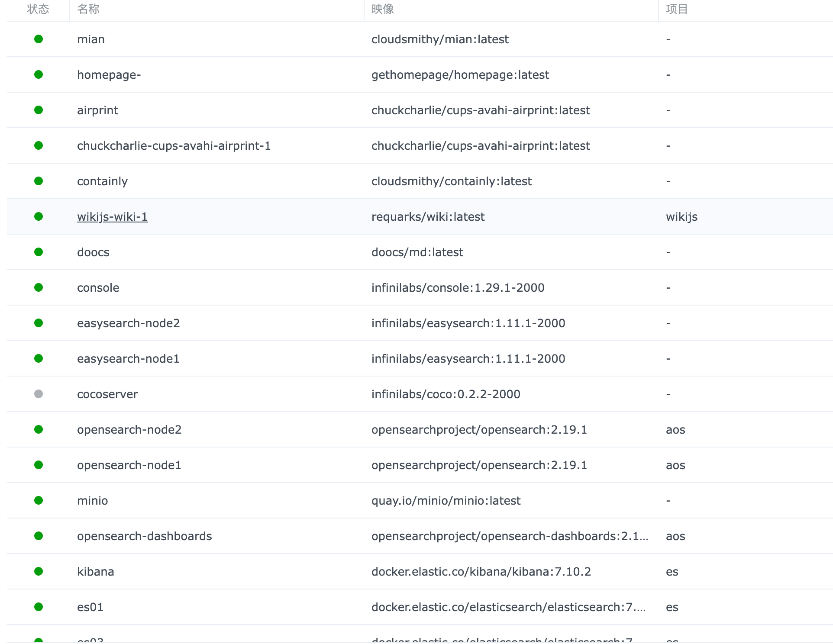This screenshot has height=644, width=833.
Task: Select the homepage- container row
Action: (109, 75)
